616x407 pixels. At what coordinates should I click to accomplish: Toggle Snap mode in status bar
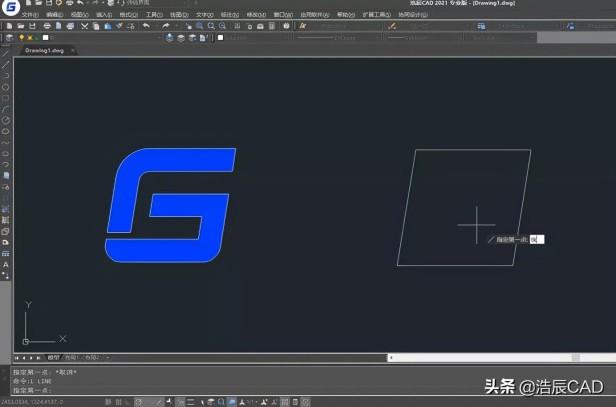[108, 402]
